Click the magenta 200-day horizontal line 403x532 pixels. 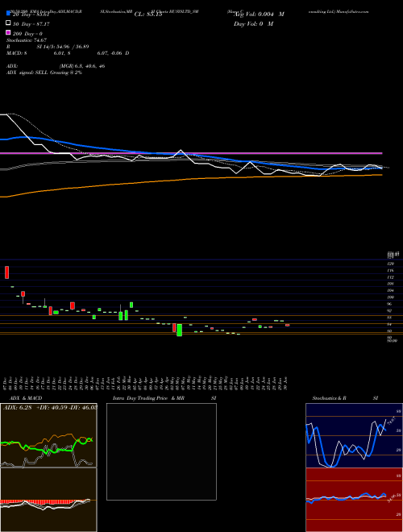tap(191, 153)
